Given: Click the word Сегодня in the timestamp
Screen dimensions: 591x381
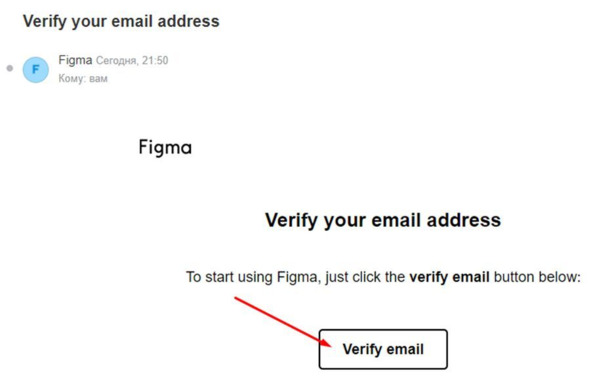Looking at the screenshot, I should (x=116, y=60).
